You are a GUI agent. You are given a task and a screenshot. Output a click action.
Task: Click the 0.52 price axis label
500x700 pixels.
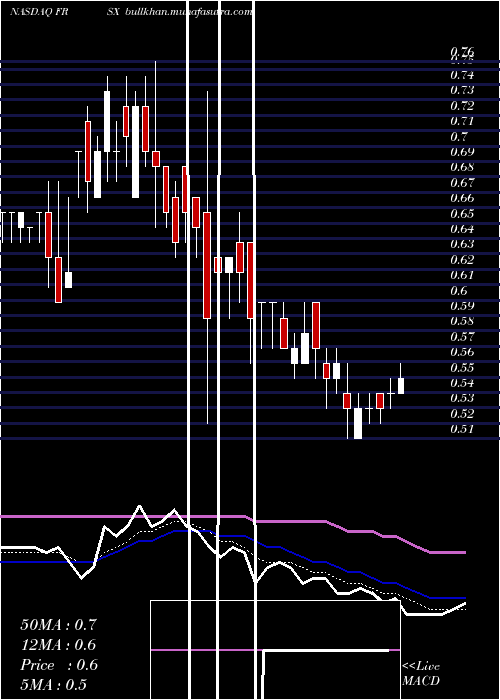coord(462,413)
